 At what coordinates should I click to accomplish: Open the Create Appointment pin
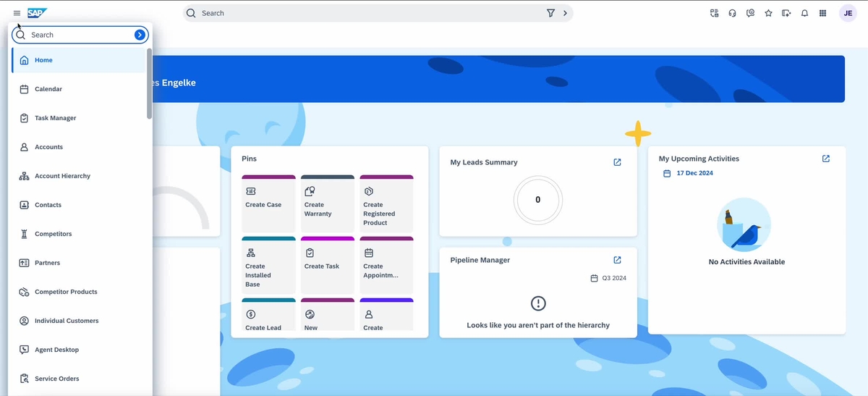(x=386, y=265)
